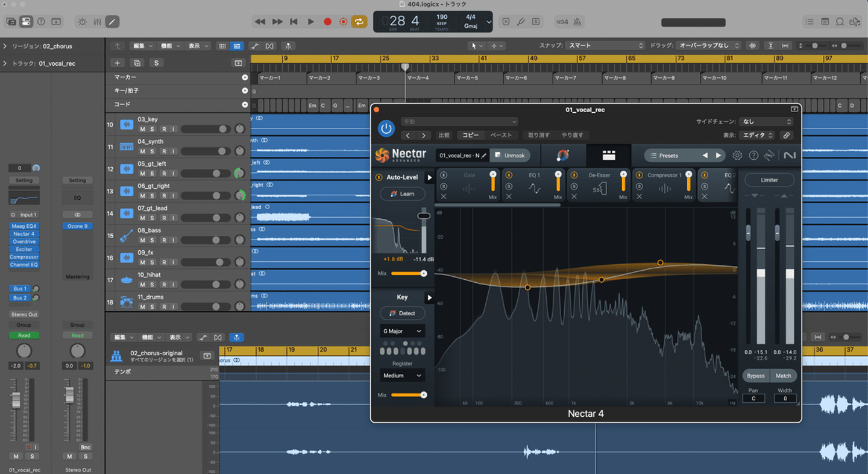Toggle cycle mode in the transport
Image resolution: width=868 pixels, height=474 pixels.
tap(359, 22)
